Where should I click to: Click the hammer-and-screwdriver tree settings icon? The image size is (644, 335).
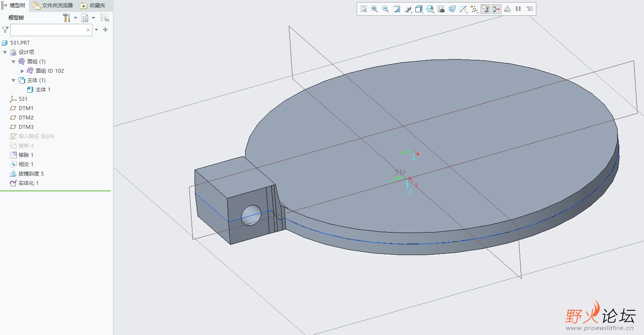66,18
